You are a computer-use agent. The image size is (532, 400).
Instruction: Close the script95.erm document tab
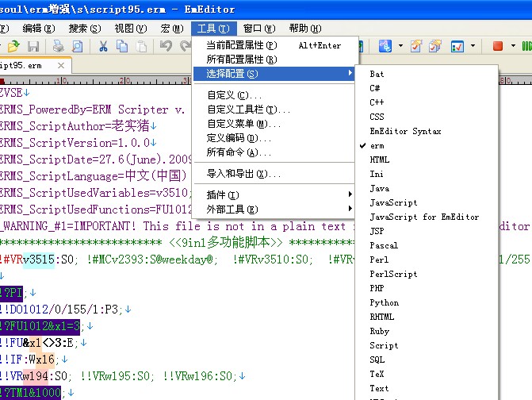click(x=61, y=65)
